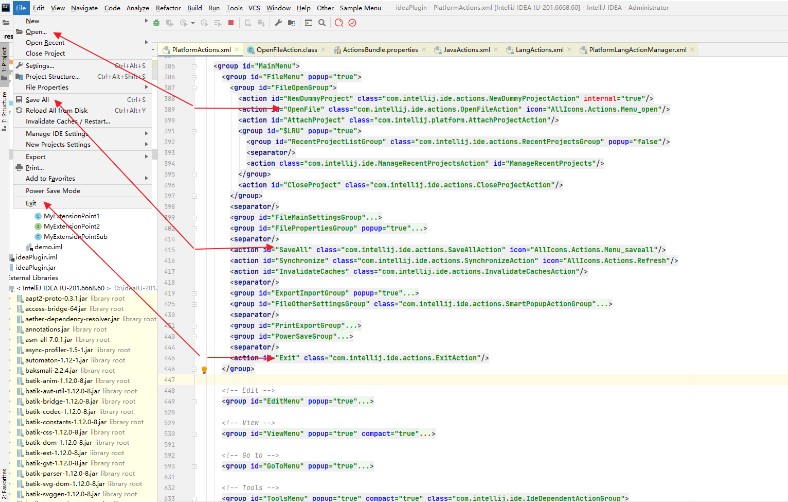Click the yellow light bulb gutter icon
The height and width of the screenshot is (502, 788).
pos(204,370)
